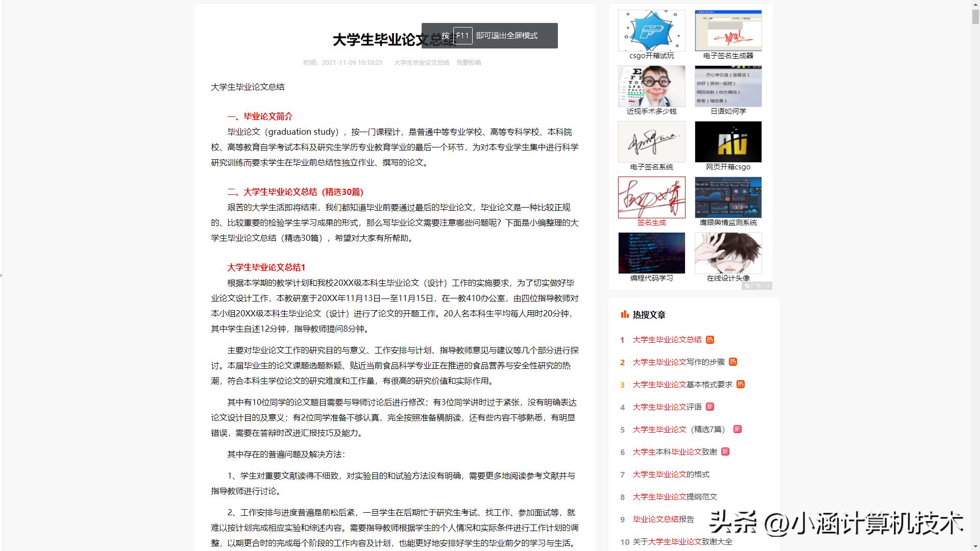
Task: Click the bar-chart icon beside 热搜文章
Action: [624, 315]
